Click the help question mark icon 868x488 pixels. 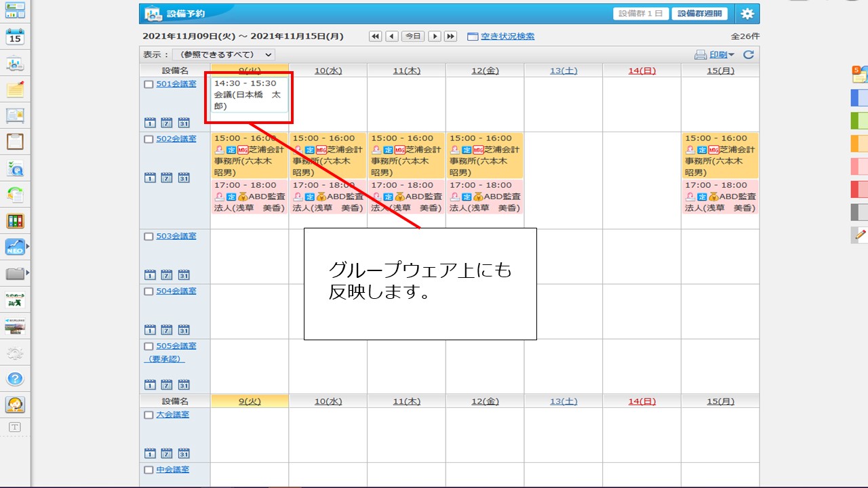tap(15, 379)
